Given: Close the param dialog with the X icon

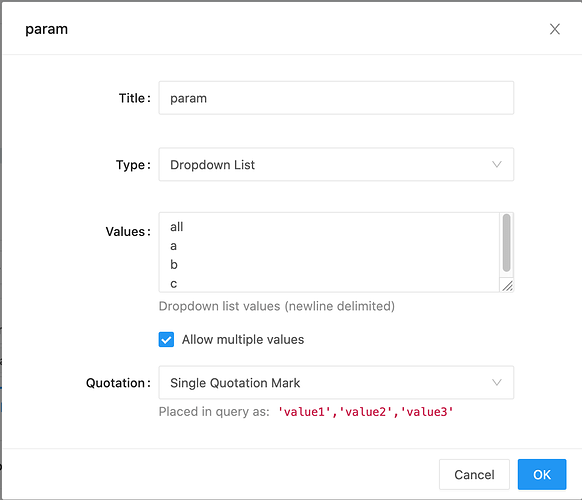Looking at the screenshot, I should click(555, 29).
